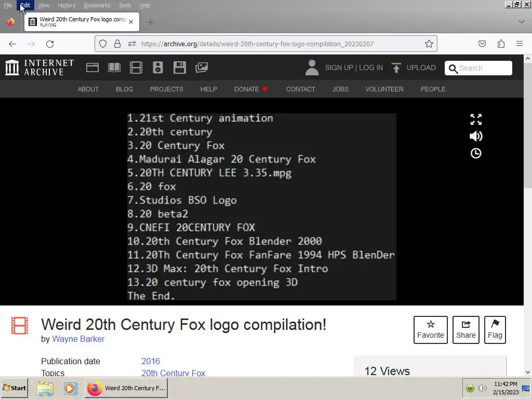Click the clock playback speed icon

476,153
